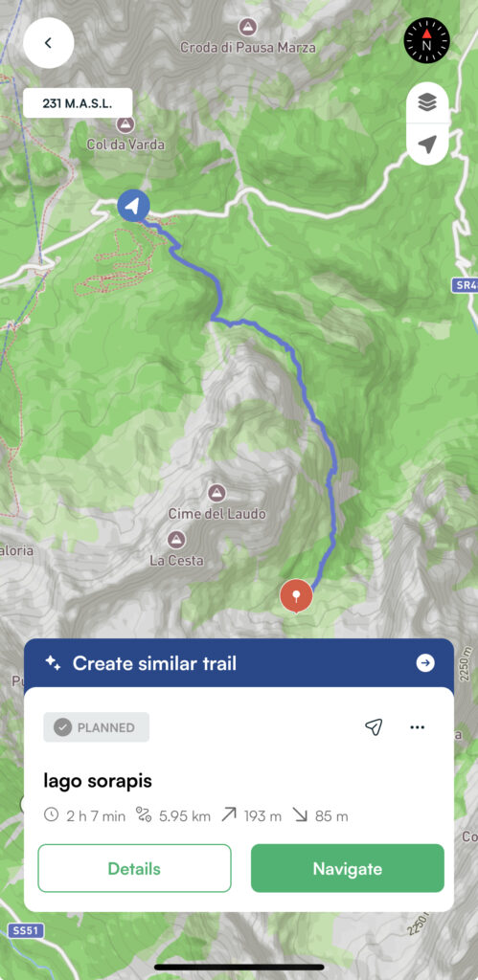Screen dimensions: 478x980
Task: Open the Create similar trail banner
Action: tap(239, 663)
